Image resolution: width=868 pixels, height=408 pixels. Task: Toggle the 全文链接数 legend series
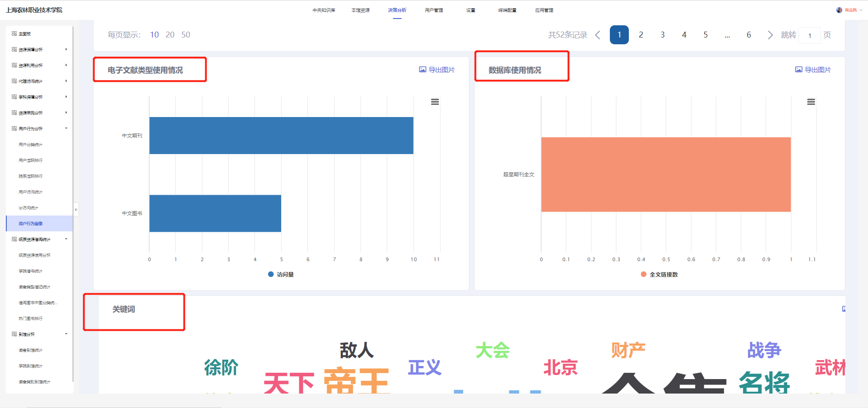tap(659, 274)
